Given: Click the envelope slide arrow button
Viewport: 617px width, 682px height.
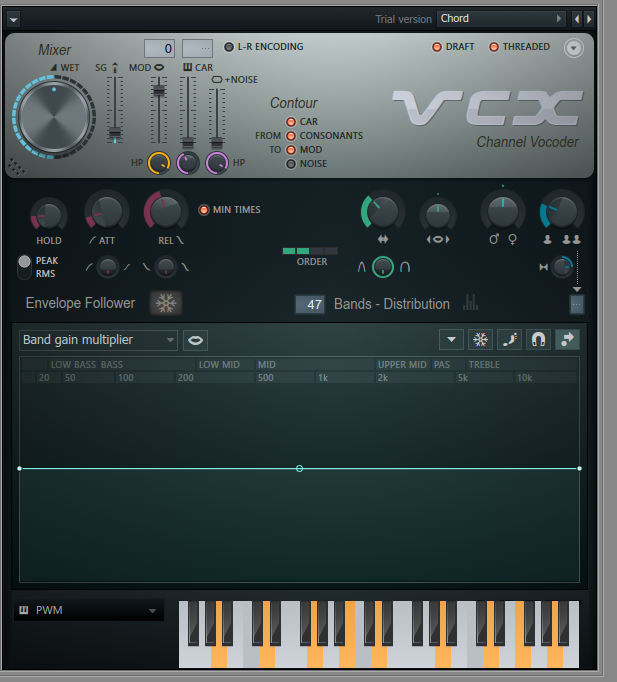Looking at the screenshot, I should [567, 339].
